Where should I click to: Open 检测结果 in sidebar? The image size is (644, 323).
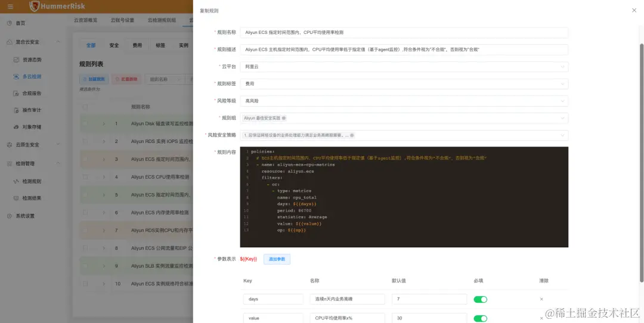(x=32, y=198)
